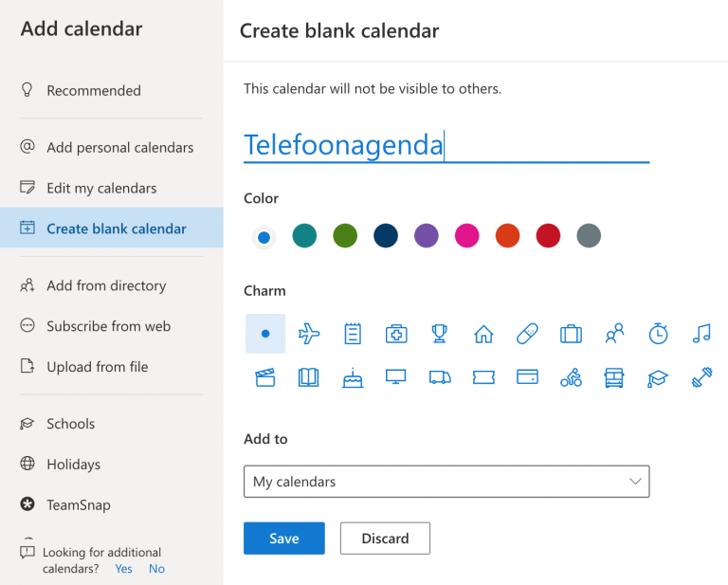Click the Telefoonagenda name field

(x=446, y=145)
